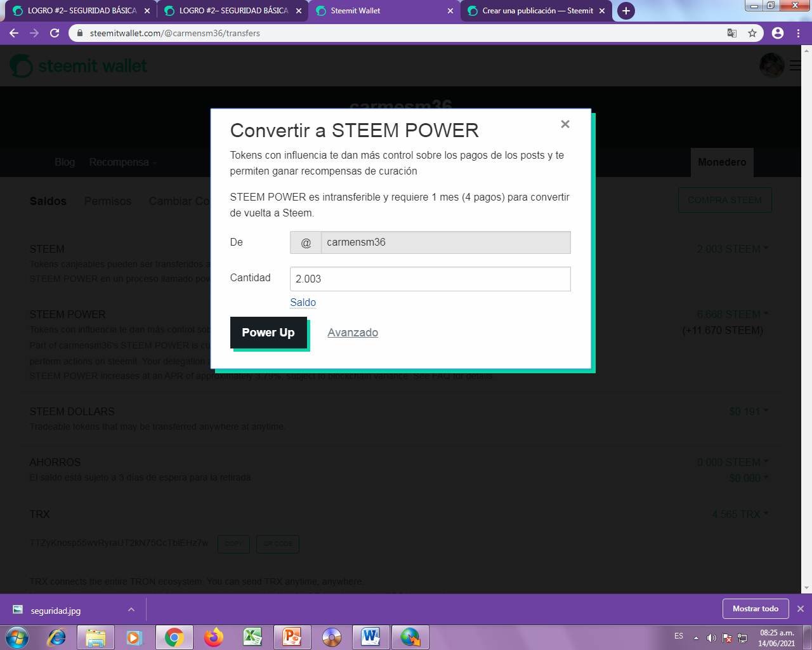Launch Internet Explorer from taskbar
This screenshot has width=812, height=650.
pos(56,637)
